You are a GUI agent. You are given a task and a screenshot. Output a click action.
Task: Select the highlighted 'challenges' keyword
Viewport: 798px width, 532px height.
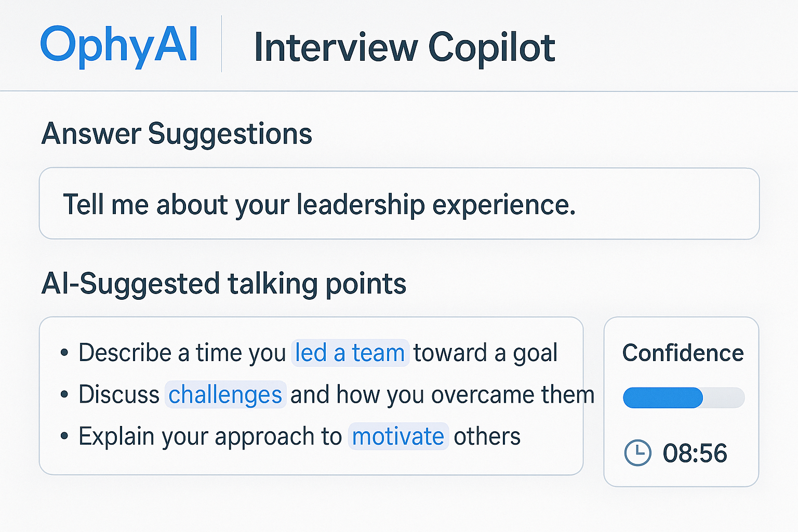click(x=225, y=395)
